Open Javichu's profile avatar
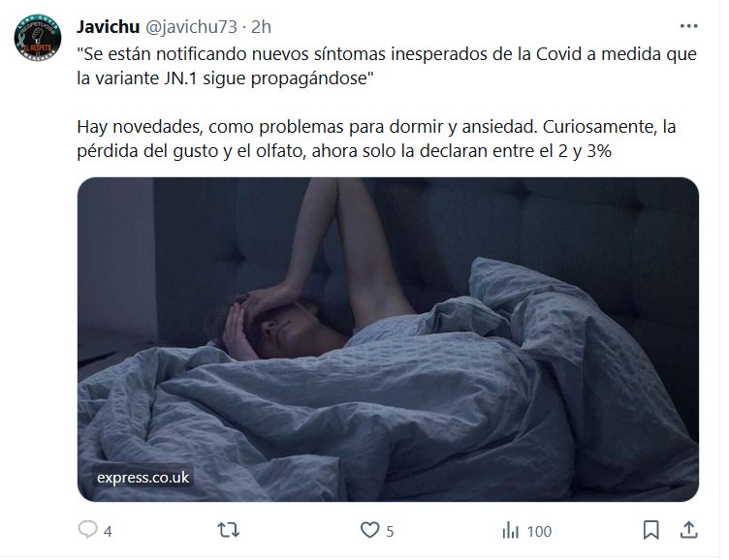 38,38
